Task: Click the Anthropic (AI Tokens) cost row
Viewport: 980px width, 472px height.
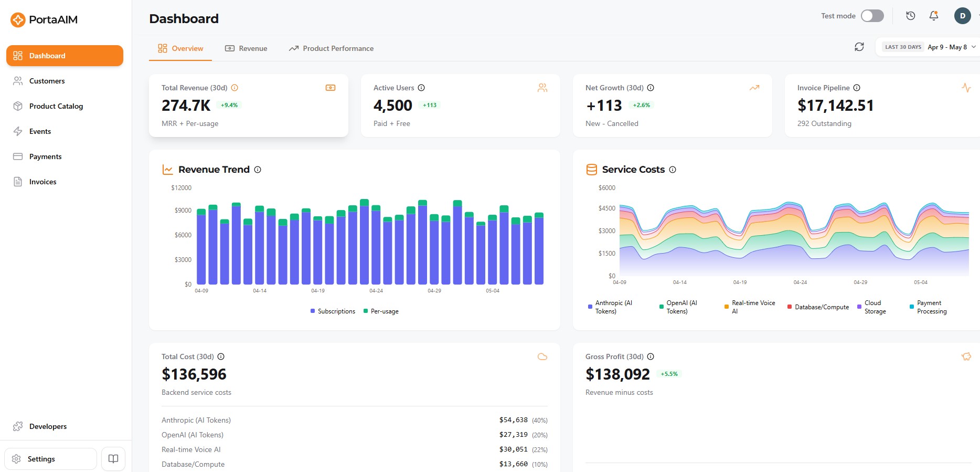Action: coord(355,420)
